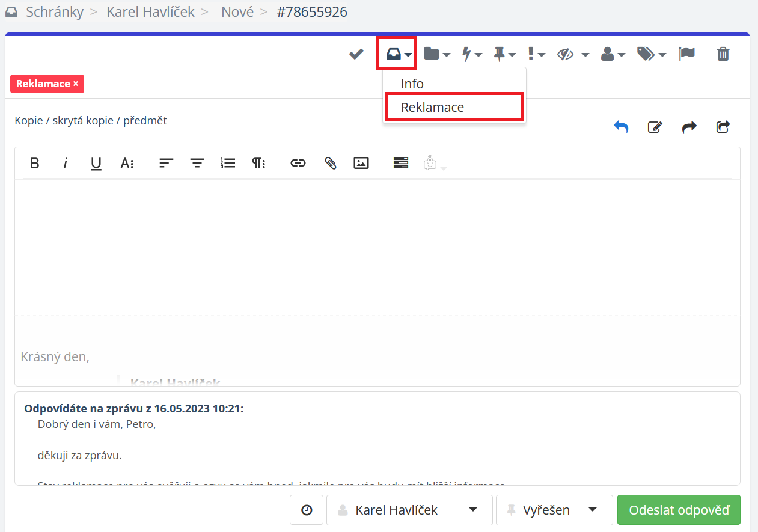
Task: Click the mailbox icon beside Schránky
Action: (x=11, y=12)
